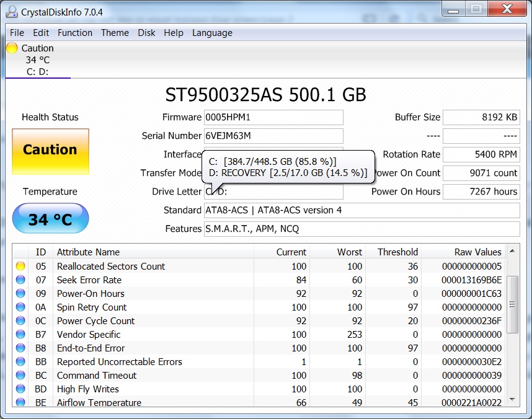532x419 pixels.
Task: Select blue status dot for High Fly Writes
Action: 20,389
